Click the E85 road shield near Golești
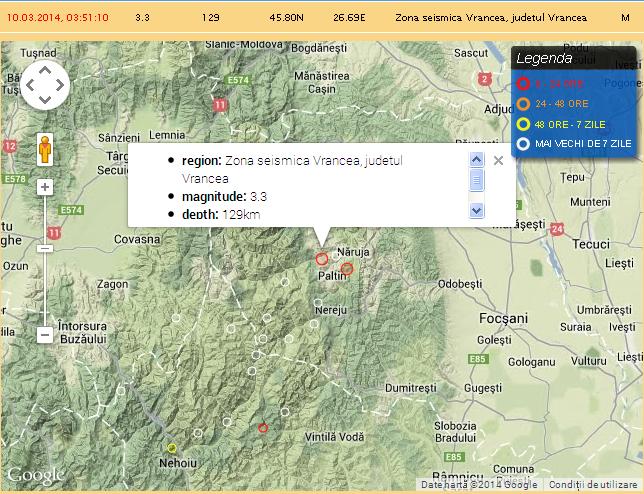 [x=478, y=359]
